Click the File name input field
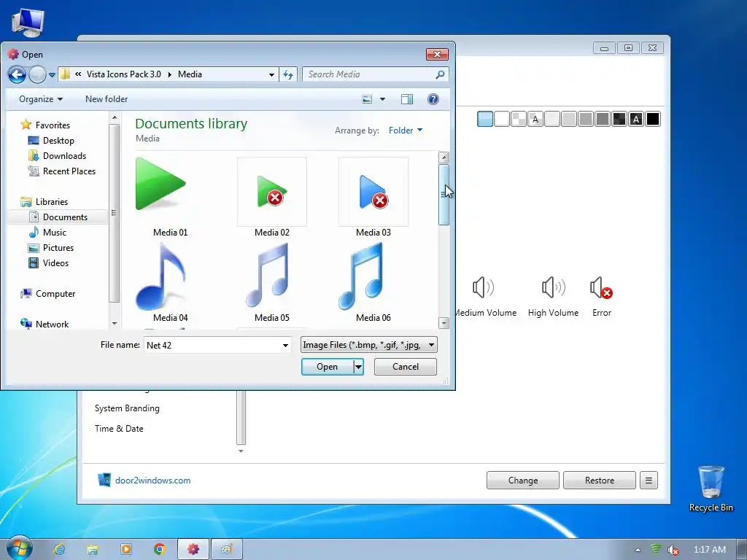The height and width of the screenshot is (560, 747). (x=212, y=345)
